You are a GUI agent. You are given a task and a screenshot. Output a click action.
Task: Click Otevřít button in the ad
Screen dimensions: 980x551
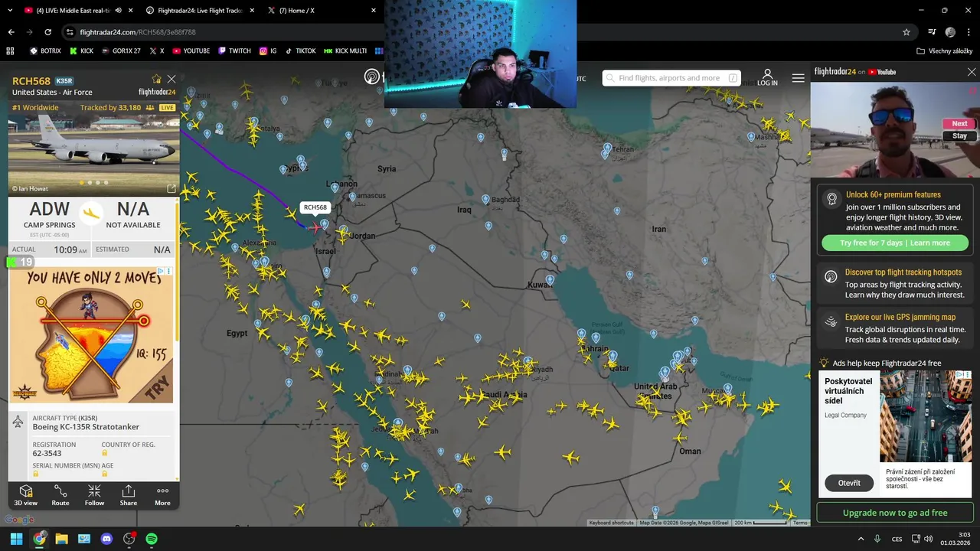tap(849, 483)
